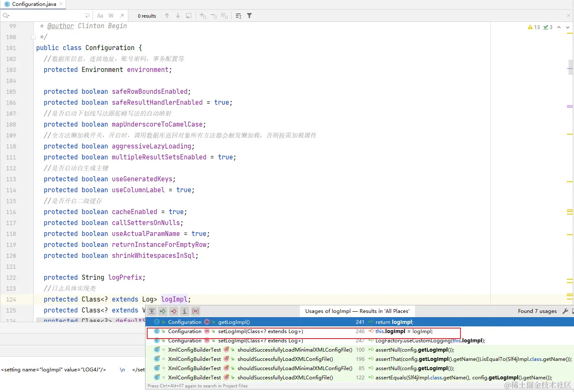Click the previous occurrence up arrow
Screen dimensions: 574x392
pos(167,16)
